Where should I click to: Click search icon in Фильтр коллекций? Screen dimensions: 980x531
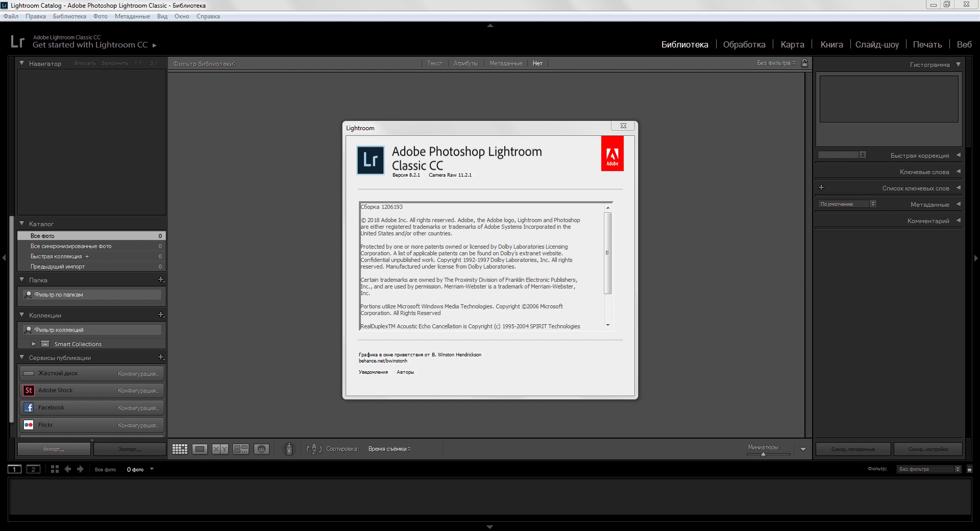[x=29, y=330]
